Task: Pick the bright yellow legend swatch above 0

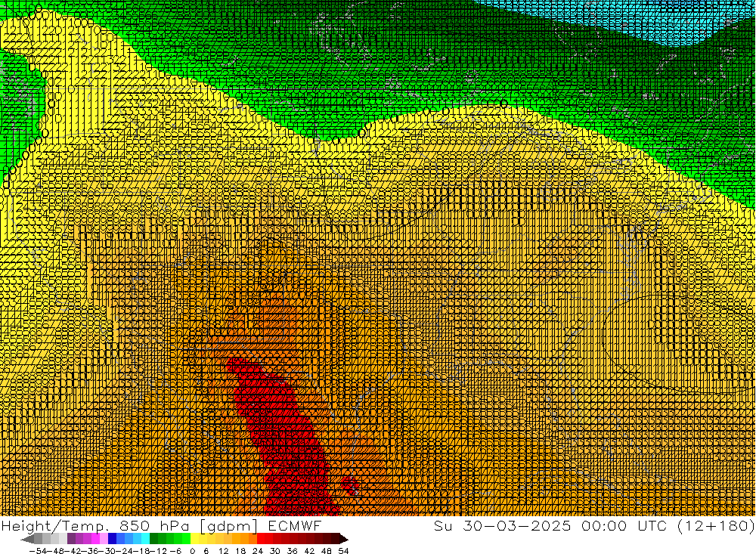Action: click(195, 539)
